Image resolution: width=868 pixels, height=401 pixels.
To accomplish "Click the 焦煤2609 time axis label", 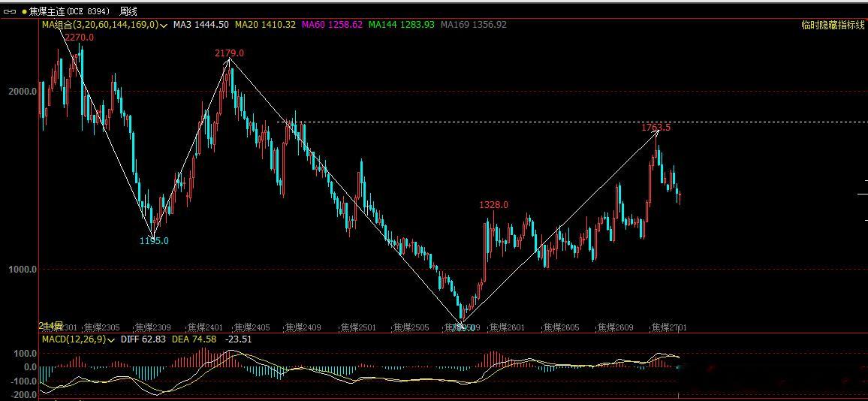I will click(615, 327).
